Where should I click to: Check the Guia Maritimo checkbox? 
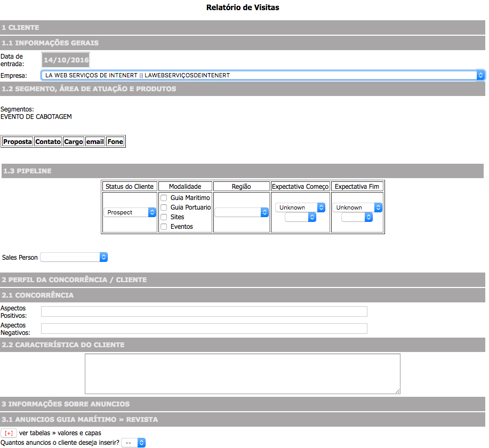coord(164,198)
